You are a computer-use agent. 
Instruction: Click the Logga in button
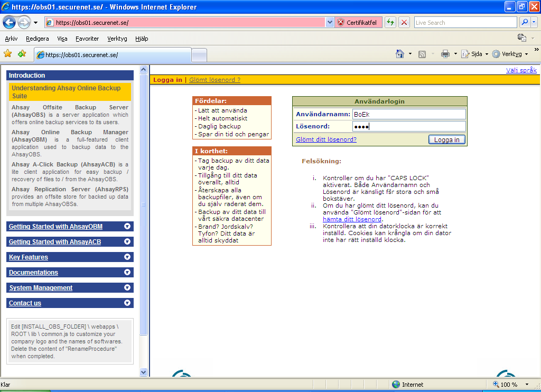(447, 140)
